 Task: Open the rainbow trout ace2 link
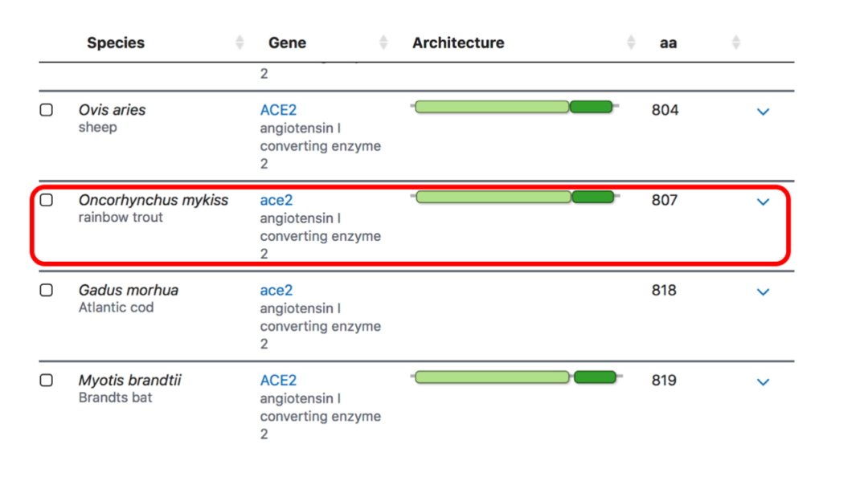click(276, 200)
